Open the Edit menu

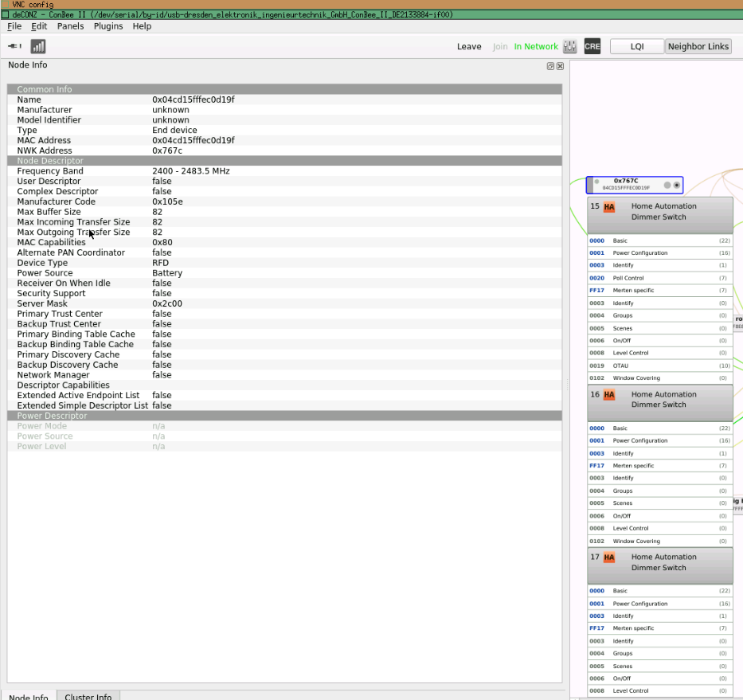pyautogui.click(x=39, y=26)
